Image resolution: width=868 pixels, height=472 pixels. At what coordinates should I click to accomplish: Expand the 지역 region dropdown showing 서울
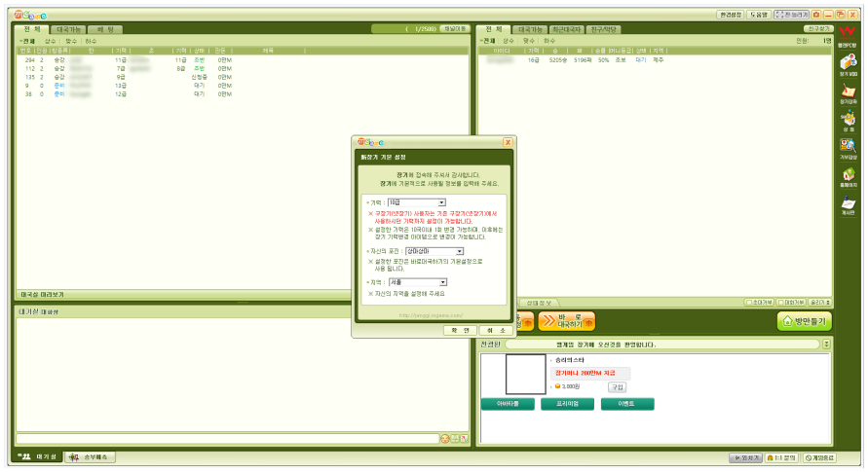pyautogui.click(x=417, y=282)
